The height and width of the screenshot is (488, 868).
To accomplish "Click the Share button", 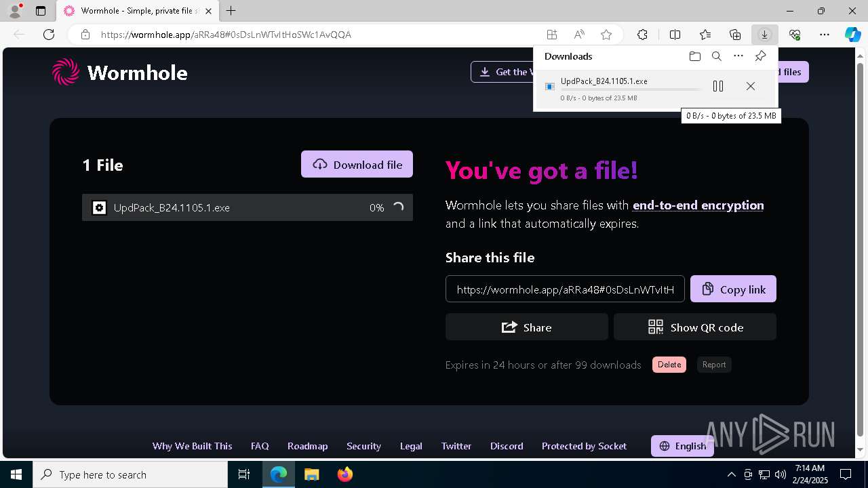I will (527, 327).
